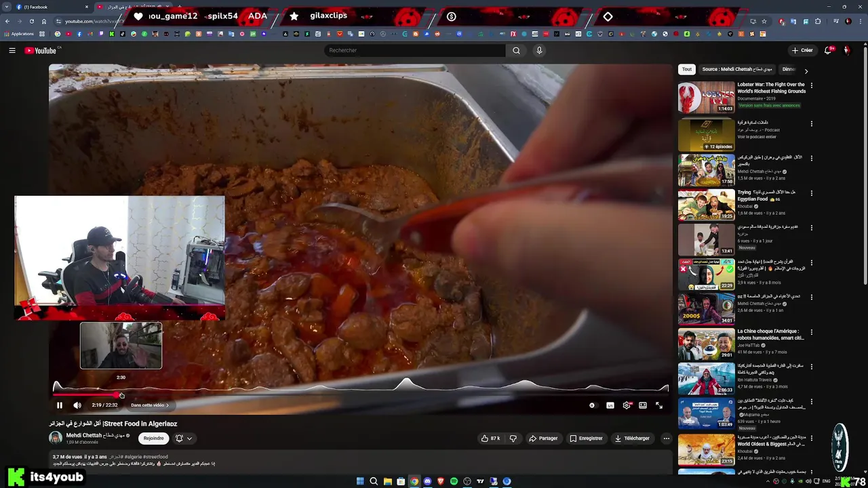Toggle the autoplay switch in player

593,405
